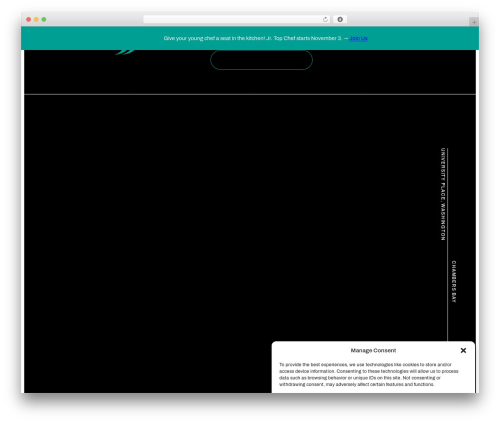The height and width of the screenshot is (423, 500).
Task: Click the red close window button
Action: [x=29, y=19]
